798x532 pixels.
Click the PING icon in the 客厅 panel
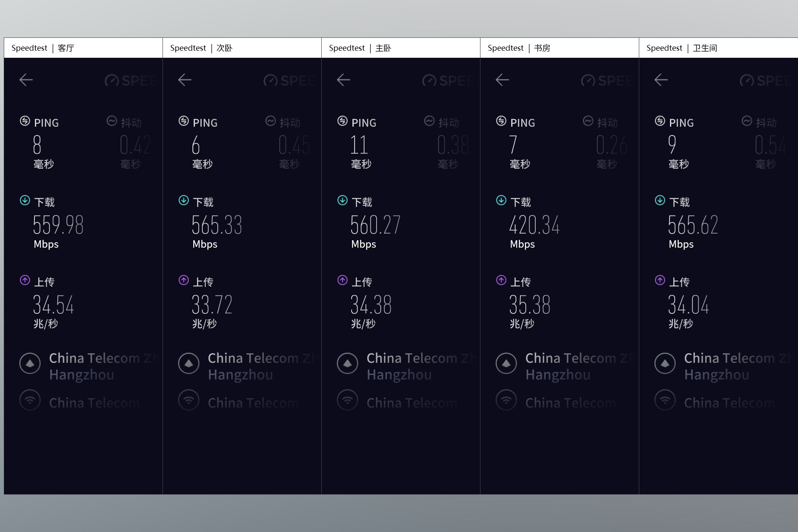pos(25,121)
